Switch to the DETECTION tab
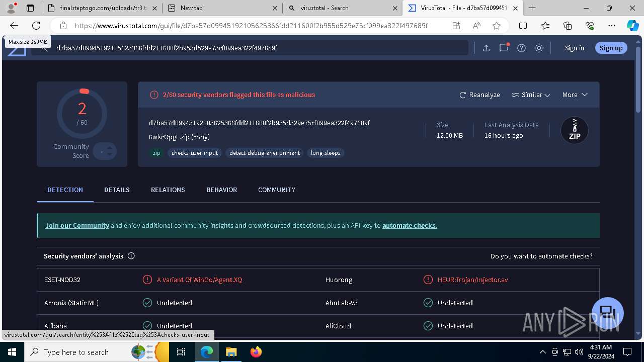 [x=65, y=190]
